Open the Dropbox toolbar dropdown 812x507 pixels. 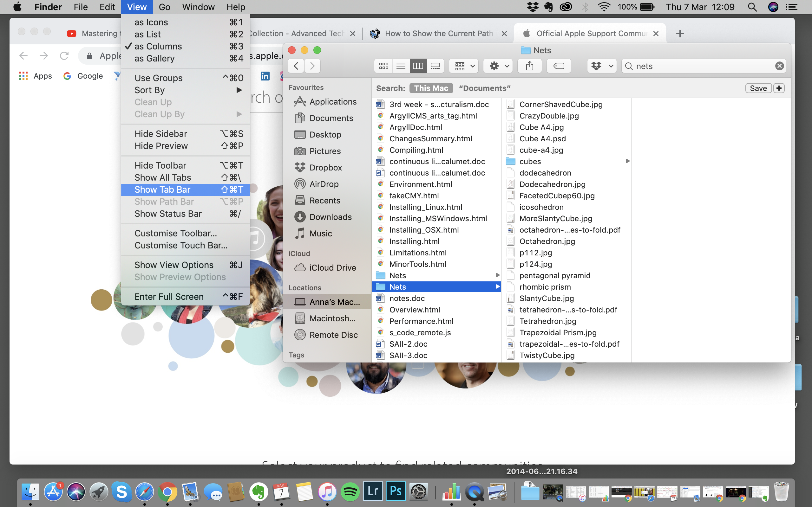[x=602, y=66]
